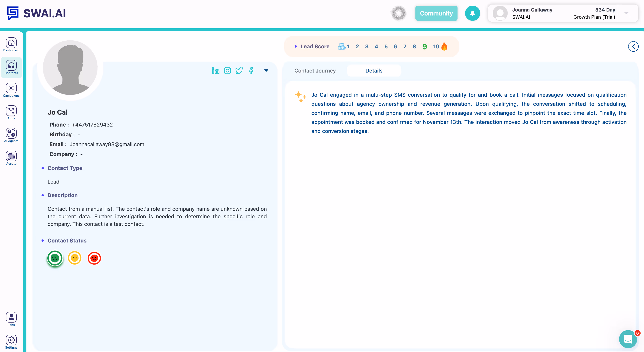This screenshot has width=644, height=352.
Task: Click the email Joannacallaway88@gmail.com
Action: click(x=107, y=144)
